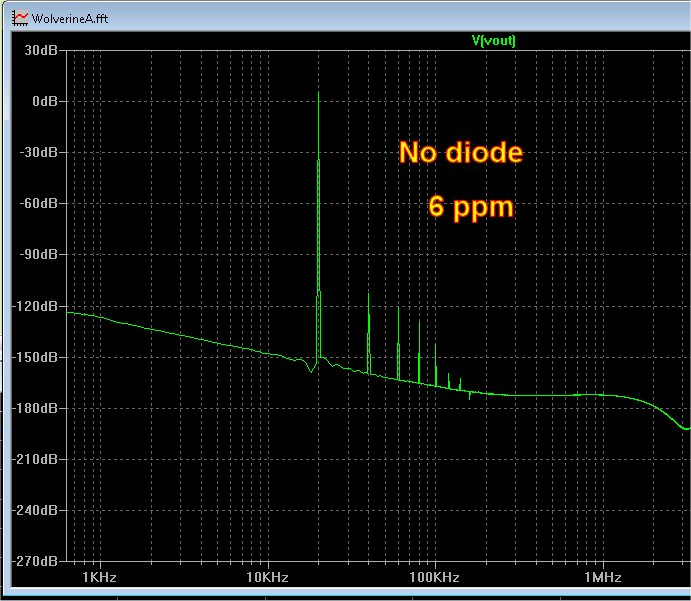Click the '6 ppm' annotation text

(x=471, y=207)
